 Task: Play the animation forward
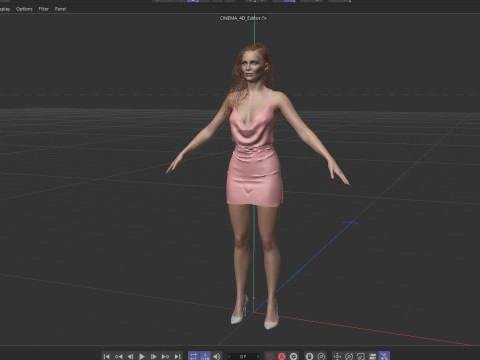click(x=142, y=356)
